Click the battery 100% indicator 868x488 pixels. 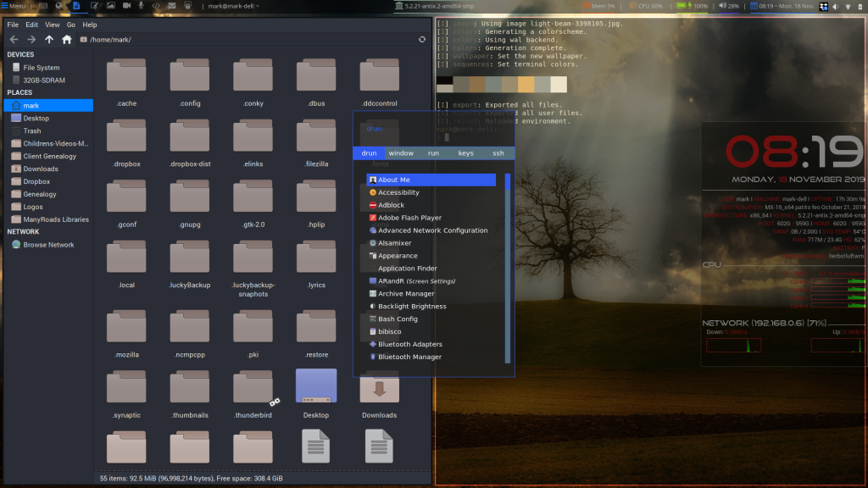click(692, 6)
